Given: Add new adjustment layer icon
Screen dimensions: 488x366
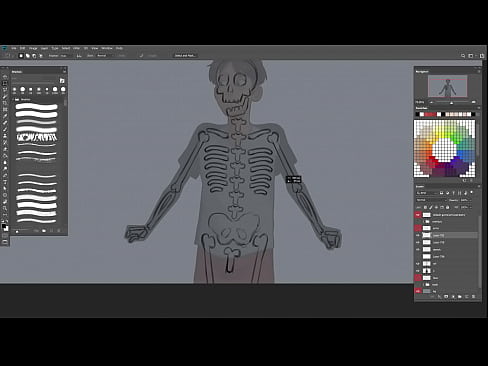Looking at the screenshot, I should point(453,296).
